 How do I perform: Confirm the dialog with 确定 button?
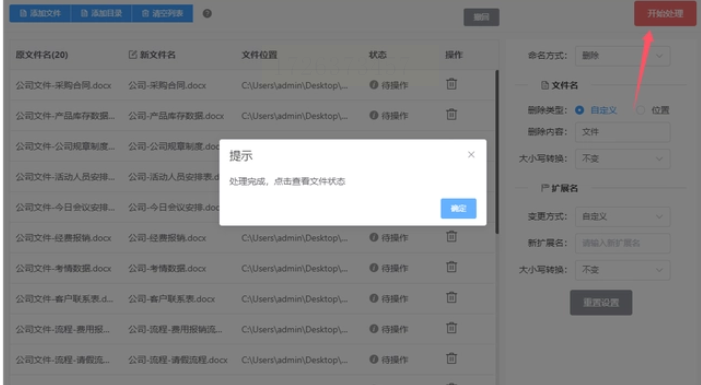tap(458, 208)
